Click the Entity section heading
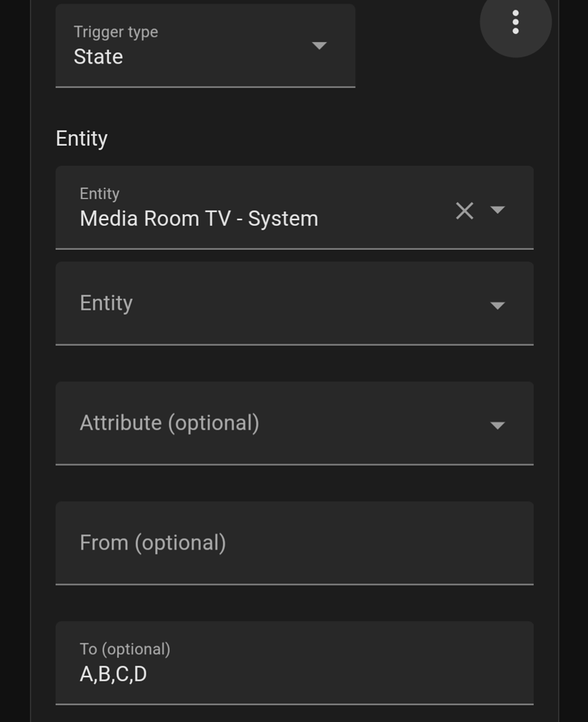This screenshot has height=722, width=588. pos(82,139)
